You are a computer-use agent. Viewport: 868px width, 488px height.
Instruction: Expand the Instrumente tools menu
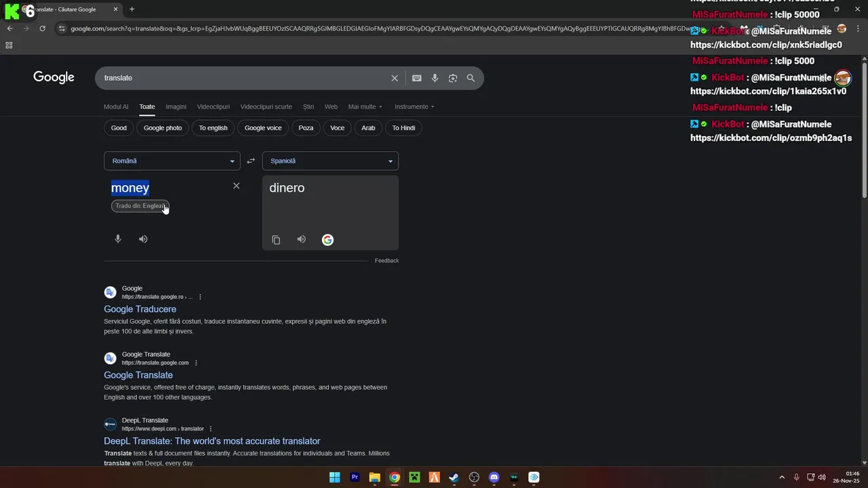click(x=414, y=106)
